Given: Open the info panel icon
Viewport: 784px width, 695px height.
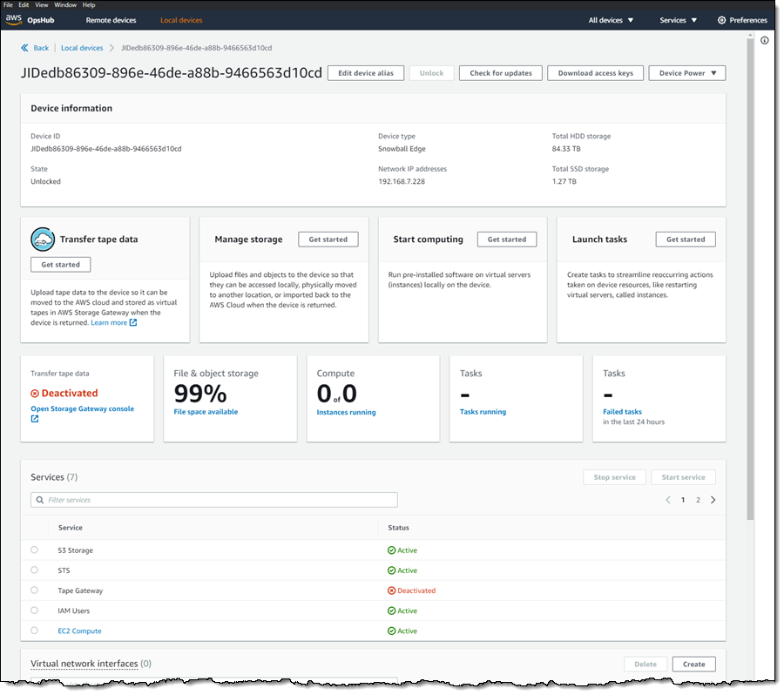Looking at the screenshot, I should (765, 41).
